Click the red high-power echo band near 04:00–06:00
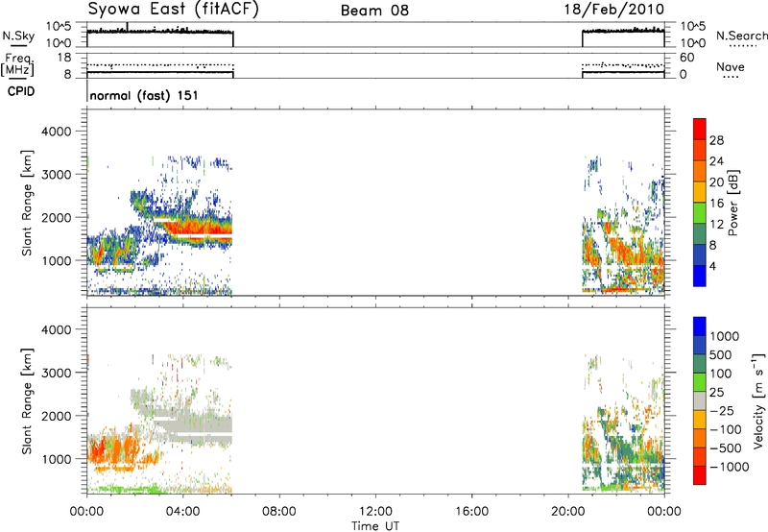The width and height of the screenshot is (768, 532). 201,228
